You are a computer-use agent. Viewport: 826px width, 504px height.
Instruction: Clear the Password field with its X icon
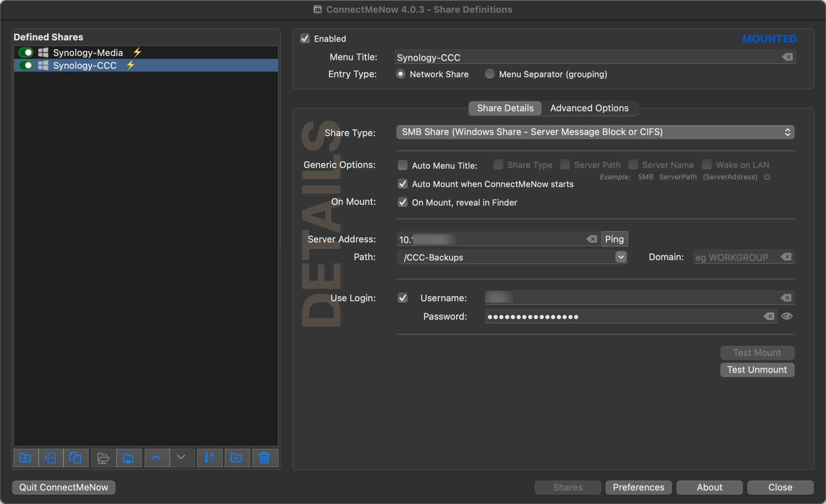point(769,316)
